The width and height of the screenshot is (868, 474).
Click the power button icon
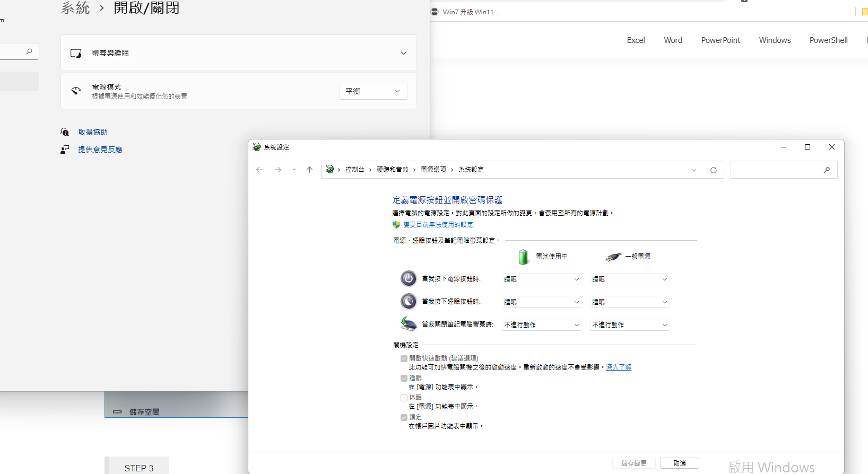409,278
